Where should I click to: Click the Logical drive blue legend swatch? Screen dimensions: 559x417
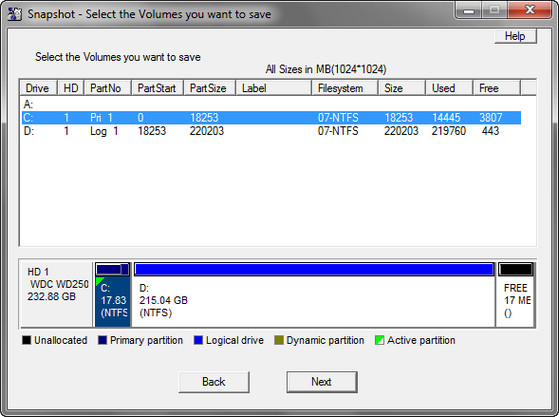(x=198, y=340)
